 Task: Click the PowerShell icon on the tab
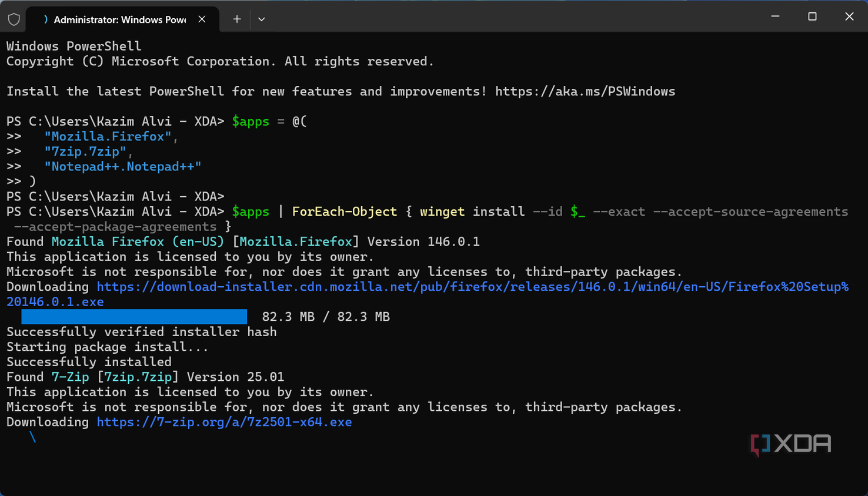coord(45,19)
